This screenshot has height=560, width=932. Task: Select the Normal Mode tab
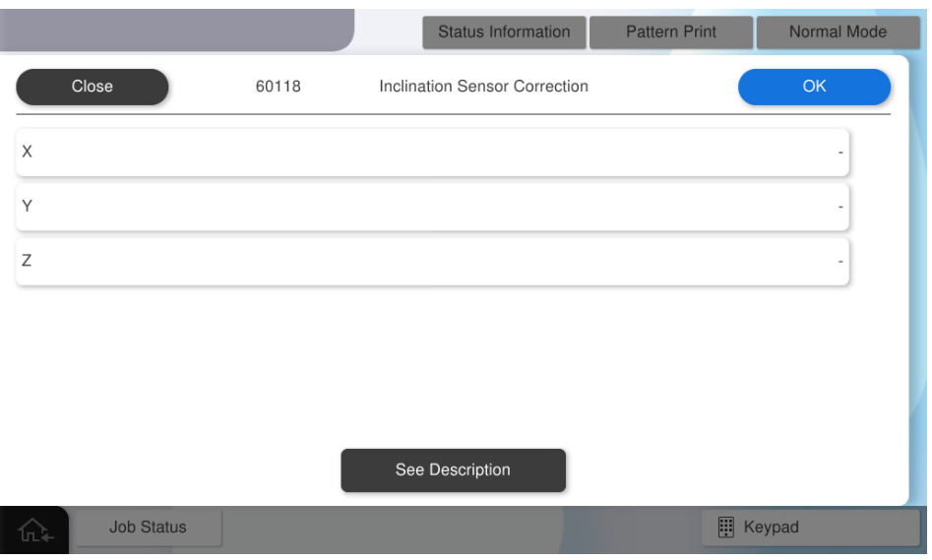(838, 31)
